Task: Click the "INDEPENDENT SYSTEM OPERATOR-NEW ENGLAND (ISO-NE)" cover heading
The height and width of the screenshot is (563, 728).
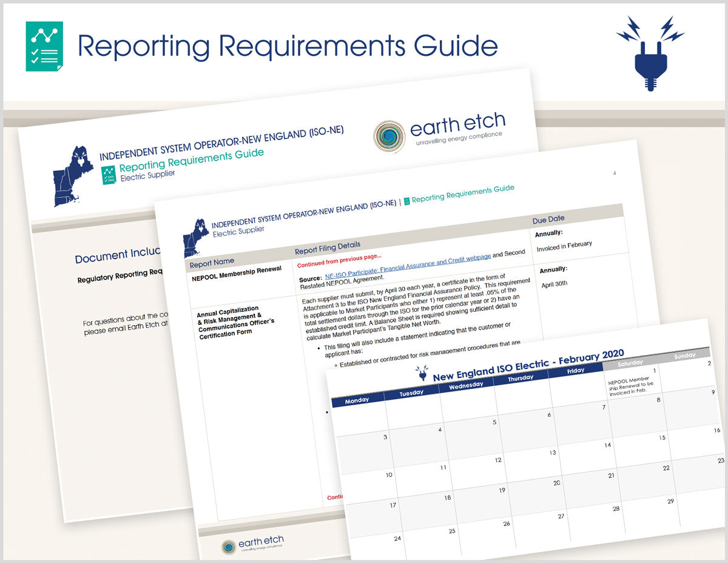Action: coord(221,142)
